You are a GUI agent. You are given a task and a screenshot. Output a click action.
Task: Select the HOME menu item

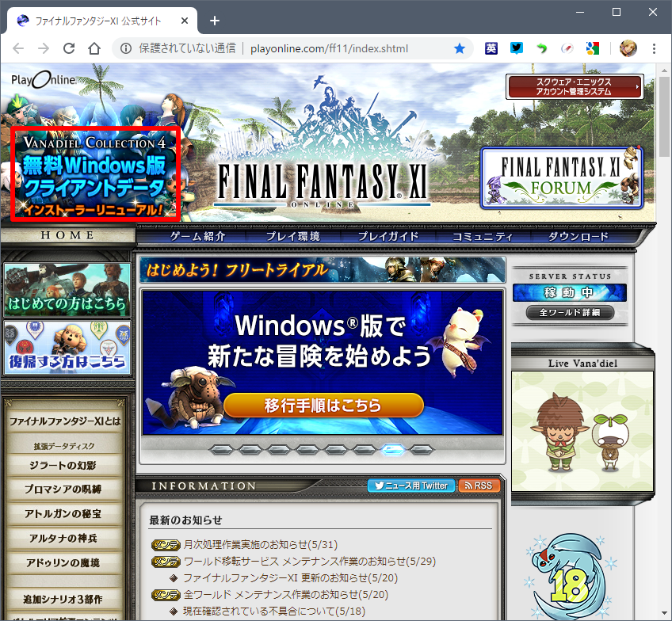[x=67, y=235]
